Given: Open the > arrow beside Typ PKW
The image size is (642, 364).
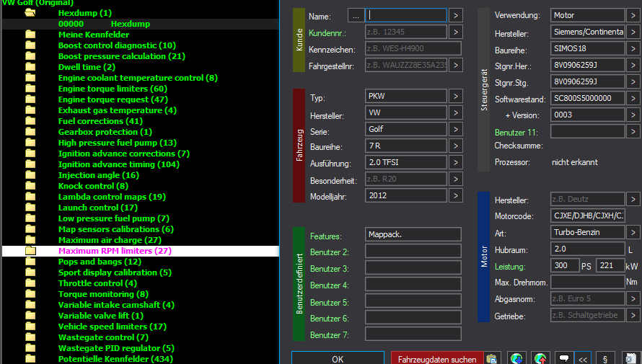Looking at the screenshot, I should 456,96.
